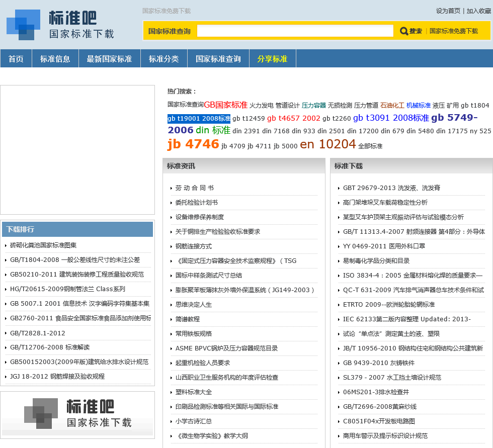Focus the 国家标准查询 search input field
493x448 pixels.
[295, 31]
